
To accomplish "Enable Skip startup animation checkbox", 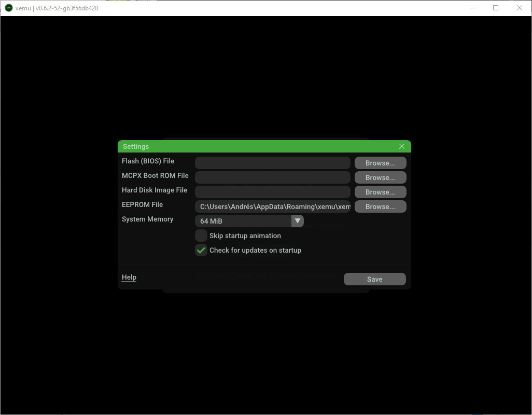I will pos(201,236).
